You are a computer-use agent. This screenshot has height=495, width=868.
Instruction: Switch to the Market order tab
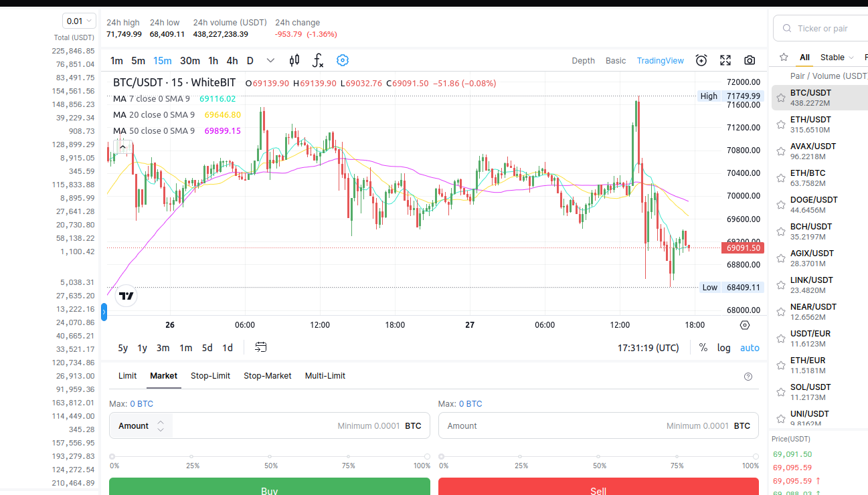click(163, 376)
